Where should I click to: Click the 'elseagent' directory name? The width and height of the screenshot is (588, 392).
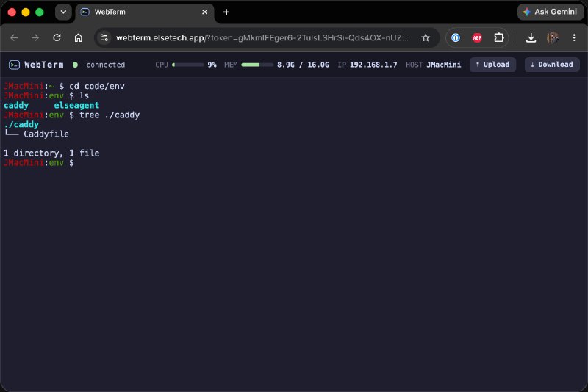76,105
